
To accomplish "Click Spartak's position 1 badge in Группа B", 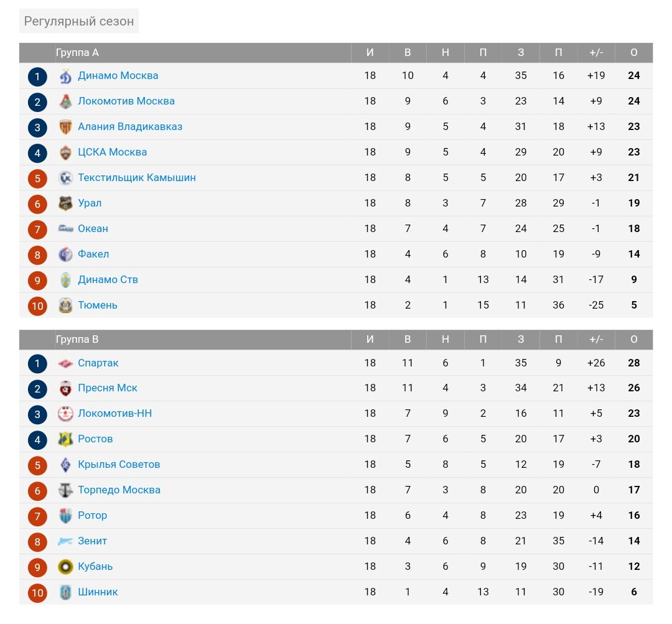I will (37, 363).
